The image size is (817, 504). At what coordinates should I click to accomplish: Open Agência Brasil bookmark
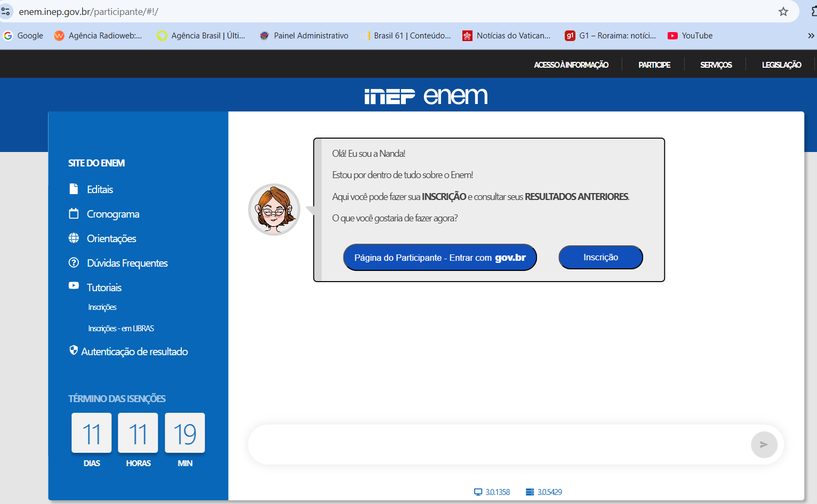pos(201,36)
